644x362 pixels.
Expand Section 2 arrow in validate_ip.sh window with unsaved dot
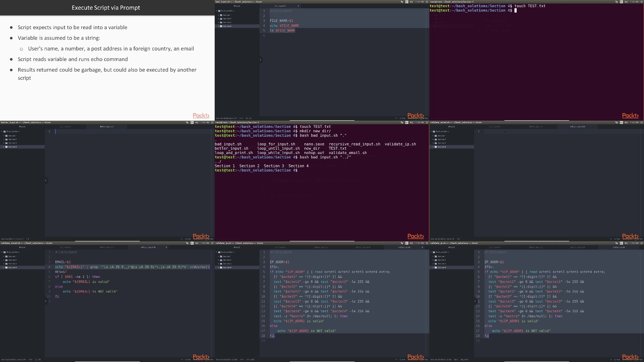click(x=218, y=260)
